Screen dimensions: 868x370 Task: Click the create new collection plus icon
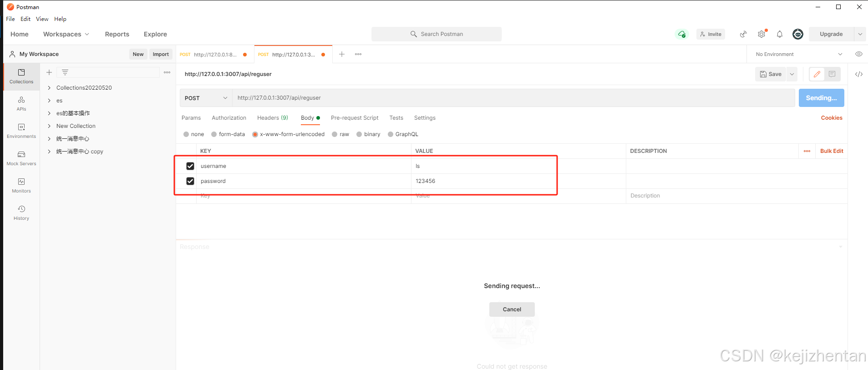[49, 72]
